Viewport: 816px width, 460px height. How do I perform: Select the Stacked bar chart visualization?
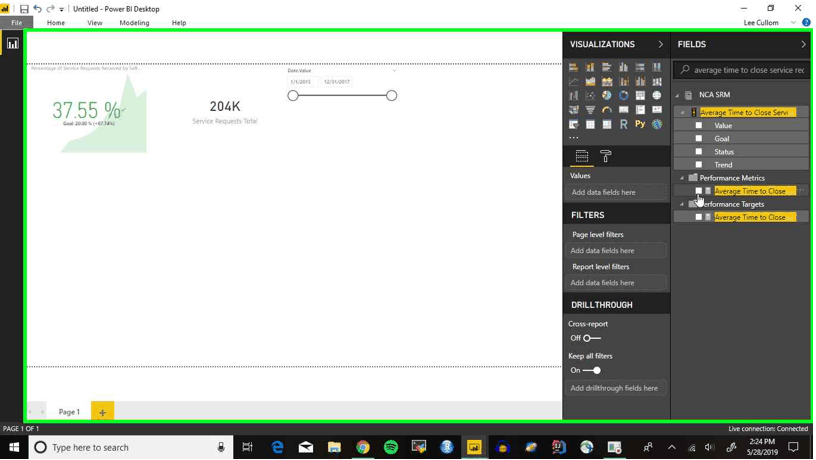(x=573, y=67)
